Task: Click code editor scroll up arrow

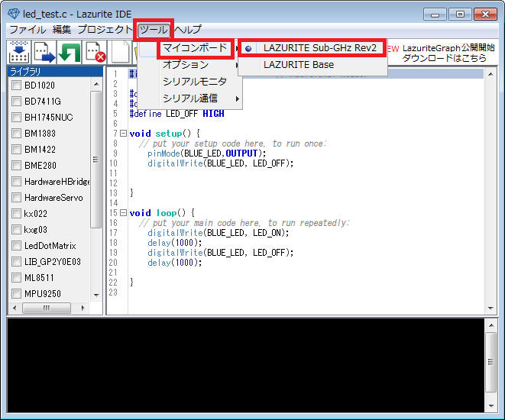Action: 490,74
